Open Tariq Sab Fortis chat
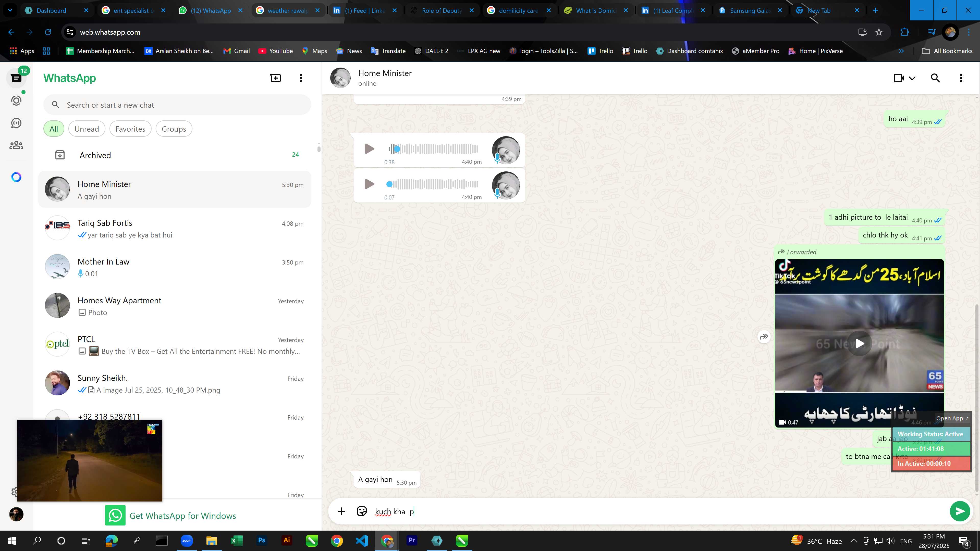Viewport: 980px width, 551px height. click(x=175, y=228)
